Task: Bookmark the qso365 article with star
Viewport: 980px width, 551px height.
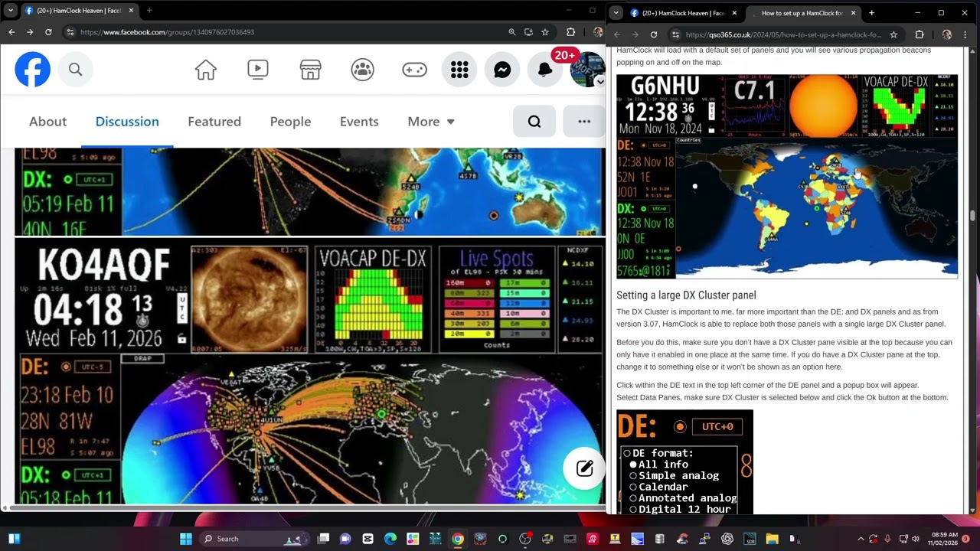Action: (893, 34)
